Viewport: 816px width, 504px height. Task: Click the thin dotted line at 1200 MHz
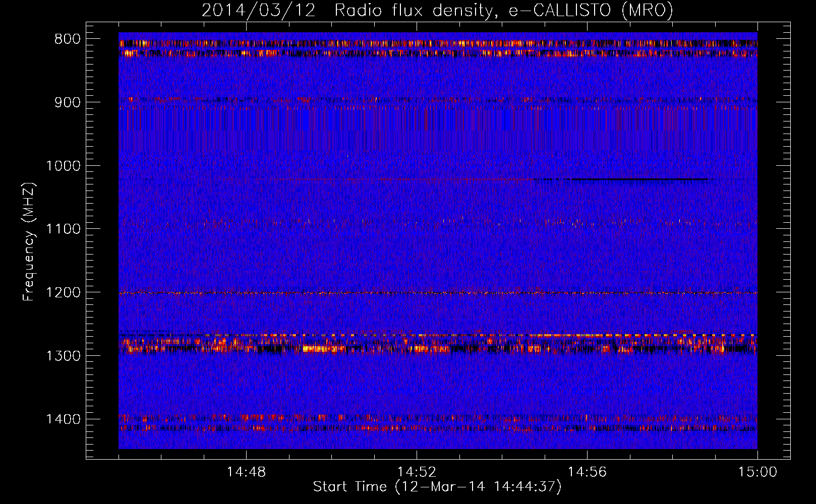click(x=438, y=293)
